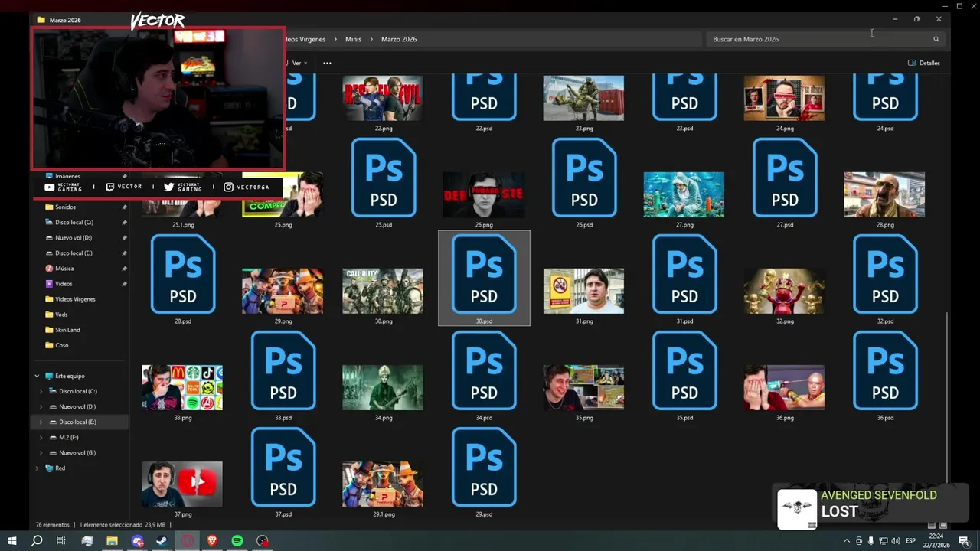Select the 37.psd Photoshop file
This screenshot has height=551, width=980.
click(283, 467)
